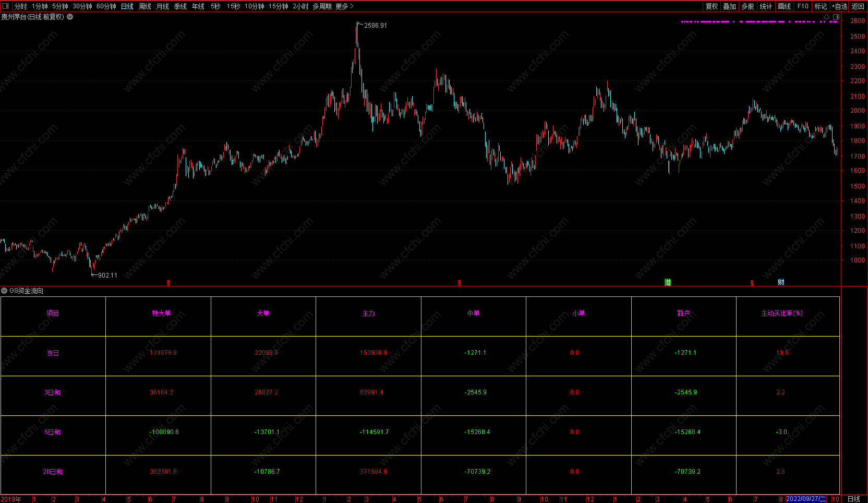Collapse the GS资金流向 indicator panel
Image resolution: width=868 pixels, height=503 pixels.
tap(4, 291)
